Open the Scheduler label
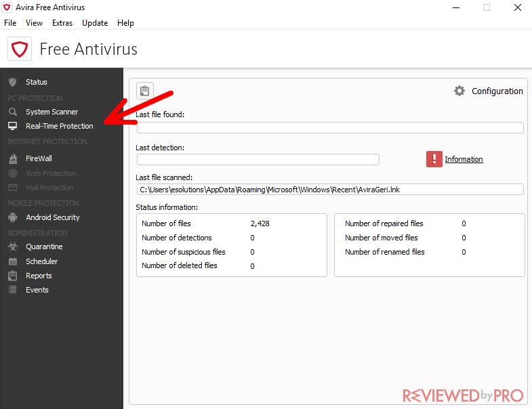Screen dimensions: 532x409 (42, 261)
